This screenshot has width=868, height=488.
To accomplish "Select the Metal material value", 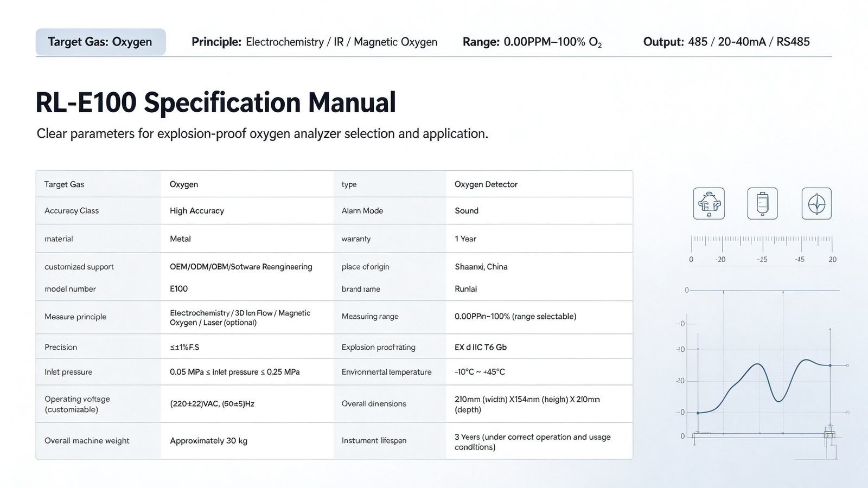I will [180, 239].
